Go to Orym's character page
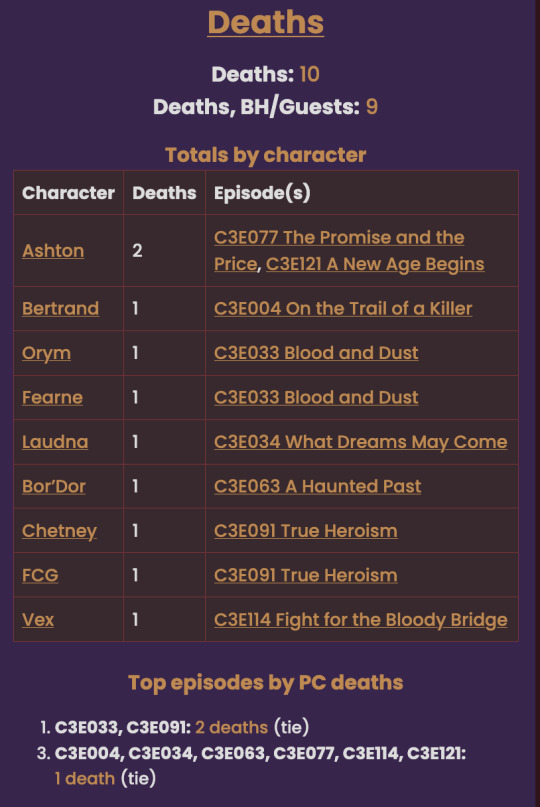540x807 pixels. point(46,353)
